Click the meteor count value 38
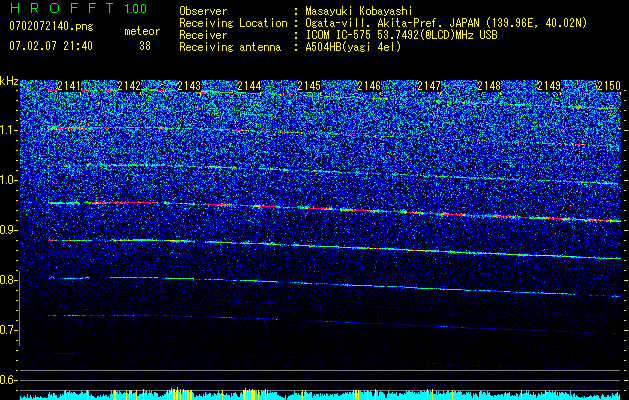The height and width of the screenshot is (400, 629). click(x=145, y=46)
